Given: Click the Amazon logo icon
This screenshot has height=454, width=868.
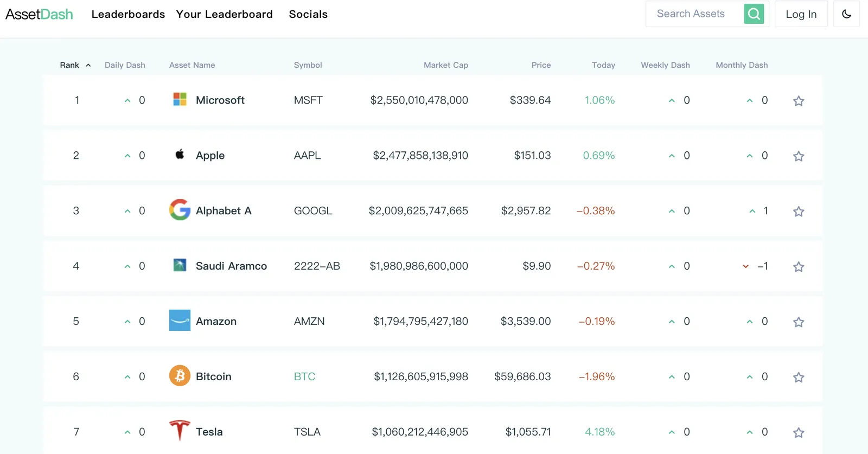Looking at the screenshot, I should click(180, 321).
